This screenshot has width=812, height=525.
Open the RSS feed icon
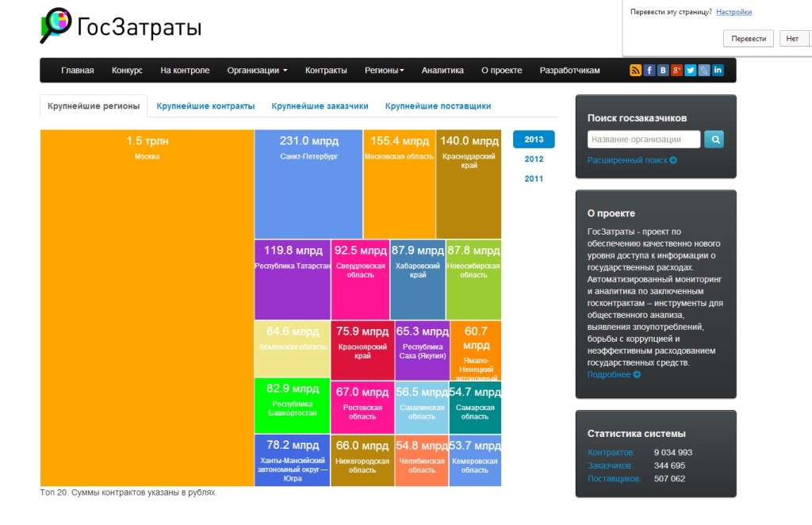pyautogui.click(x=635, y=70)
